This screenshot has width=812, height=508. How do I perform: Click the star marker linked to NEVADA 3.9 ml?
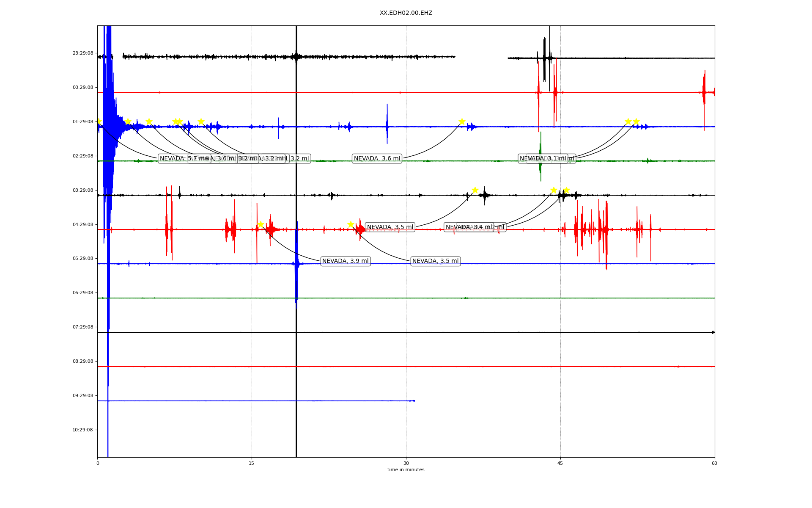pyautogui.click(x=261, y=224)
